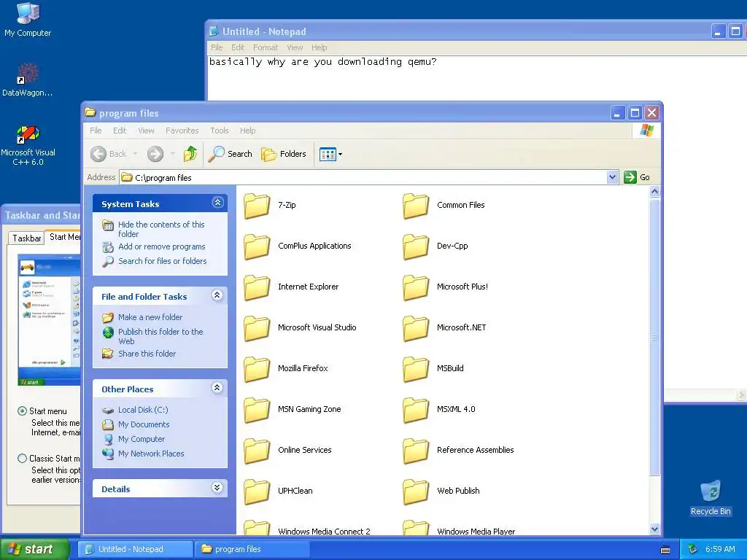Collapse the Other Places panel

point(217,388)
